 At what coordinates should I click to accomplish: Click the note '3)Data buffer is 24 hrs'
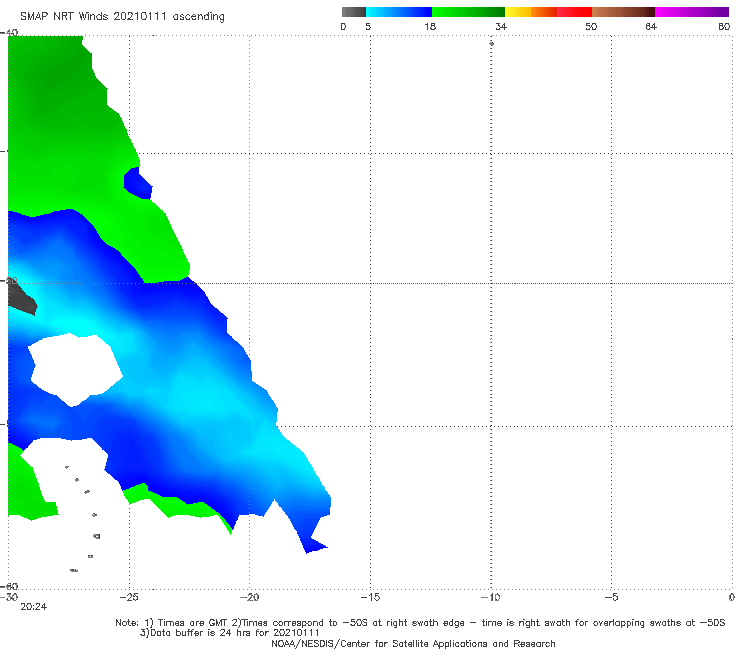coord(229,633)
